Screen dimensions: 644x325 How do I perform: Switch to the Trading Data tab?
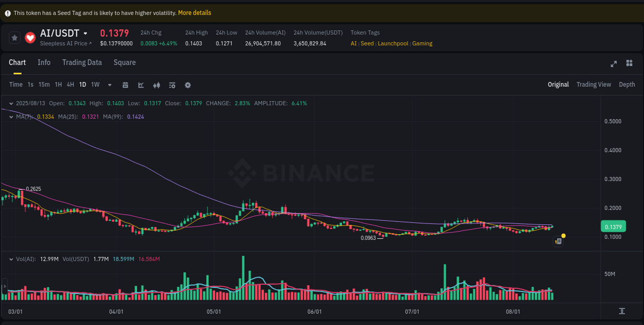[82, 62]
